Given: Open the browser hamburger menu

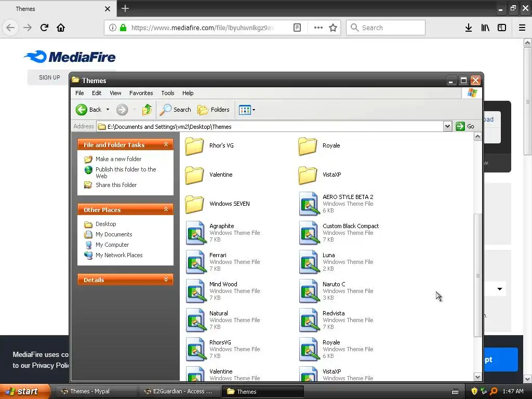Looking at the screenshot, I should click(522, 28).
